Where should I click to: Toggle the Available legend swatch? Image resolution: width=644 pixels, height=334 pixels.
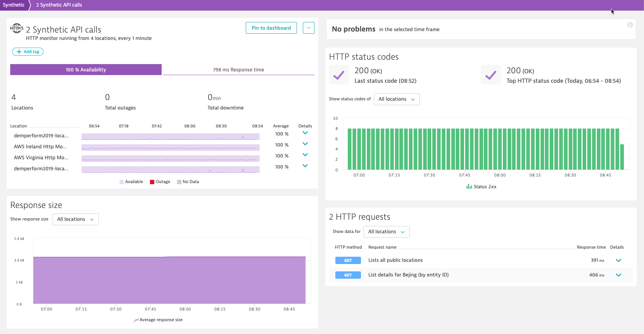[x=122, y=182]
